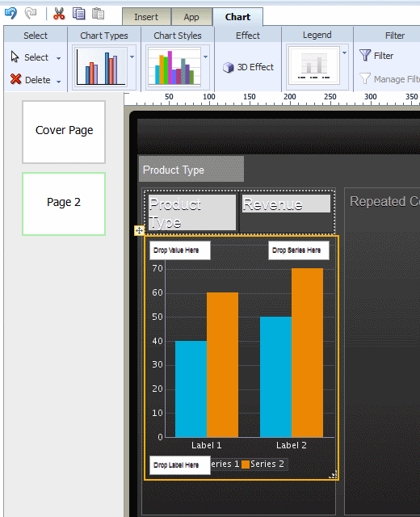Click the Drop Series Here zone
Viewport: 420px width, 517px height.
pos(299,250)
